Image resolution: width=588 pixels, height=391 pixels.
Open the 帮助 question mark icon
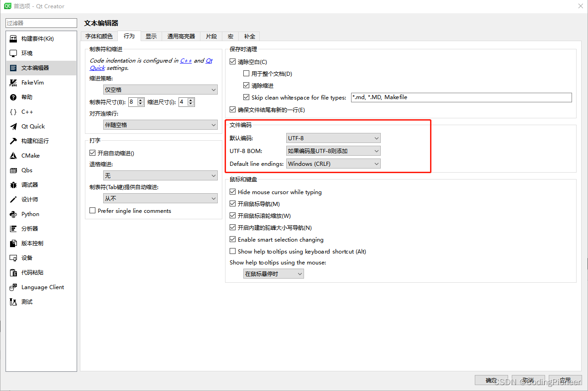(x=13, y=97)
